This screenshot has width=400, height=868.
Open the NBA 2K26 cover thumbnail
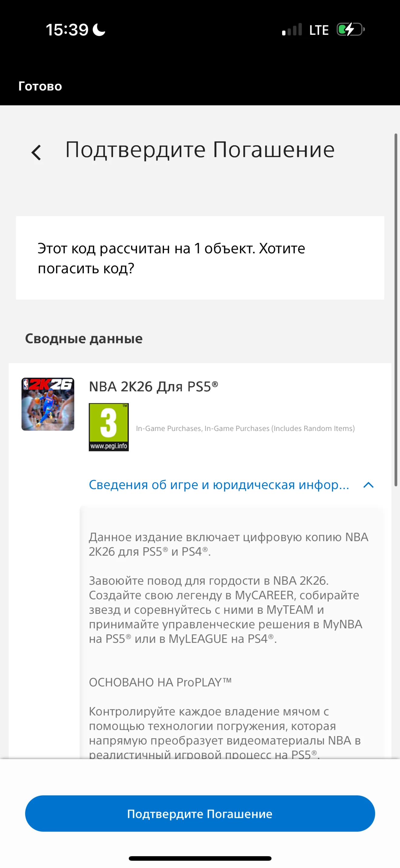coord(48,404)
